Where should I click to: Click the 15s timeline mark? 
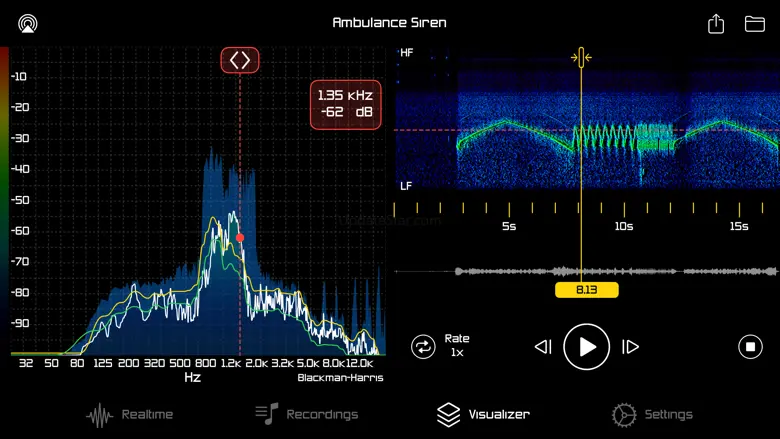(739, 226)
